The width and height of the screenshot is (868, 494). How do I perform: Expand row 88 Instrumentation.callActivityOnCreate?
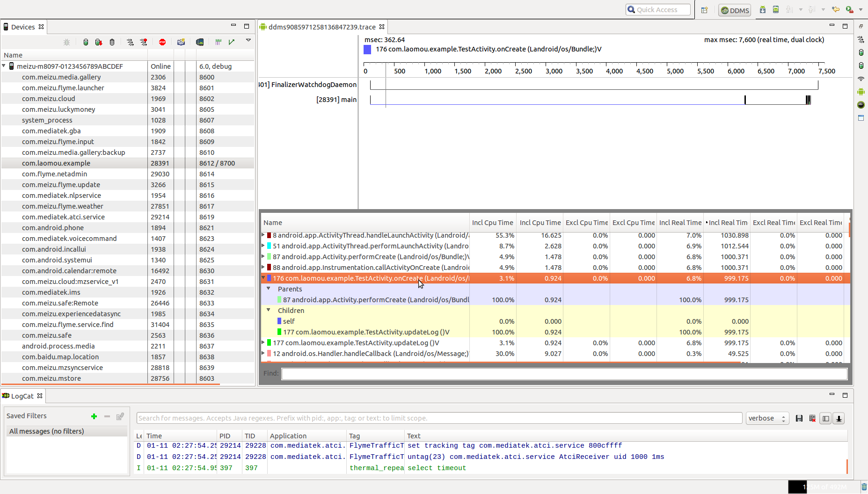[x=263, y=267]
